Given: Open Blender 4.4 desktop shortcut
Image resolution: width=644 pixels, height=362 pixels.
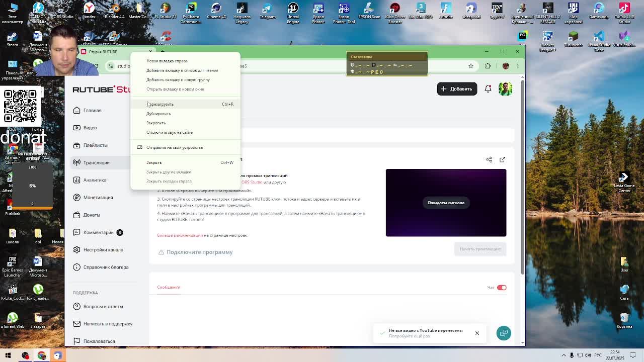Looking at the screenshot, I should (x=114, y=11).
